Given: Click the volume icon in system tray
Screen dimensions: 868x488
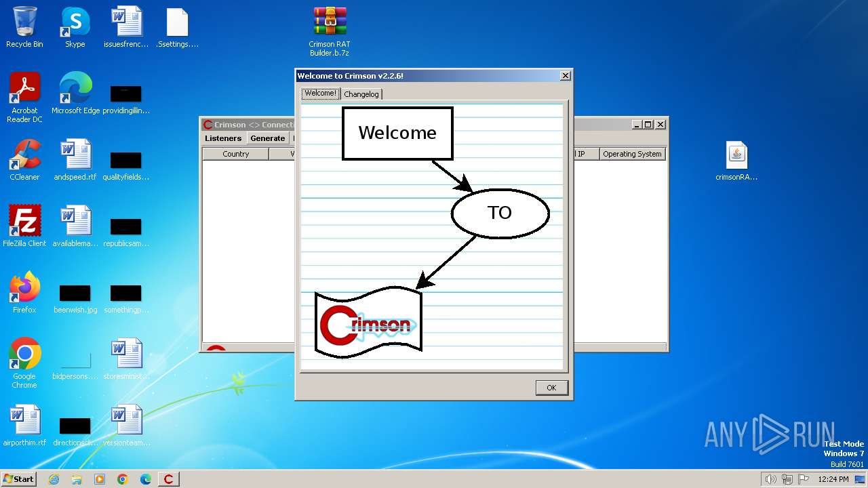Looking at the screenshot, I should (x=771, y=479).
